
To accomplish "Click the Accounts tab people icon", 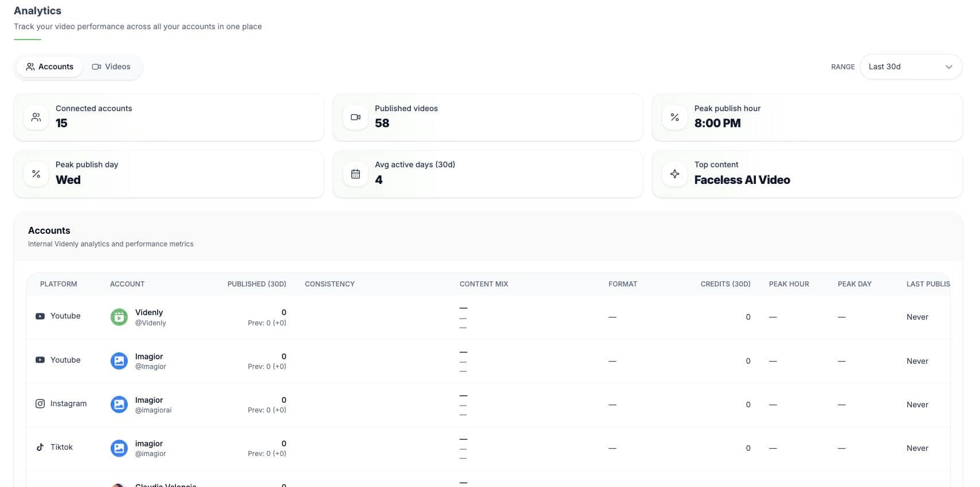I will (x=30, y=66).
